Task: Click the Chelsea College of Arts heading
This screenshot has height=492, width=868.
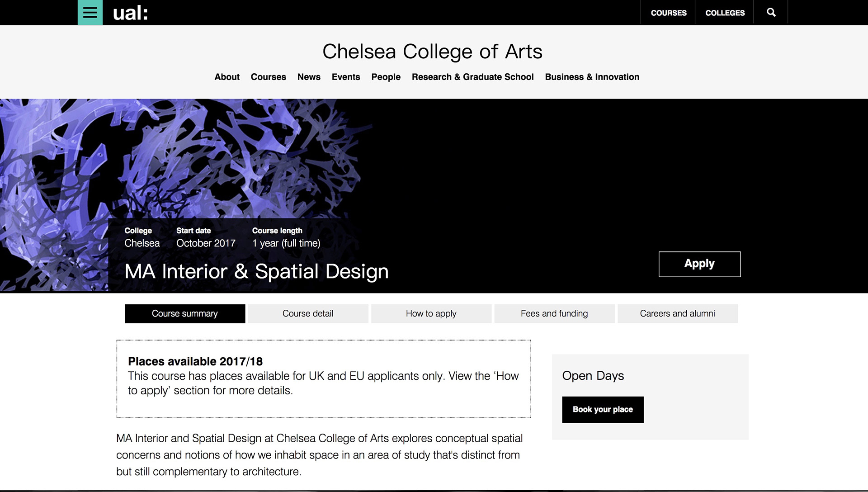Action: click(x=432, y=52)
